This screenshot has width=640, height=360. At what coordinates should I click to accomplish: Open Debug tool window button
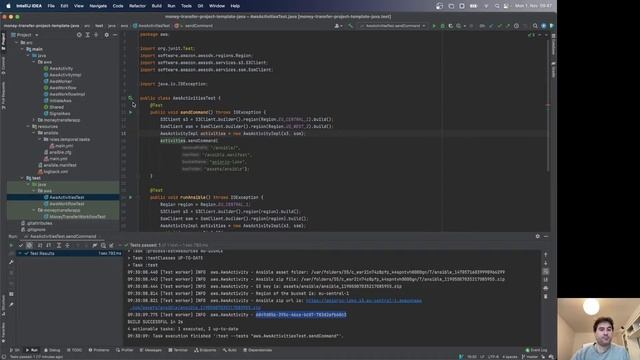click(x=52, y=350)
